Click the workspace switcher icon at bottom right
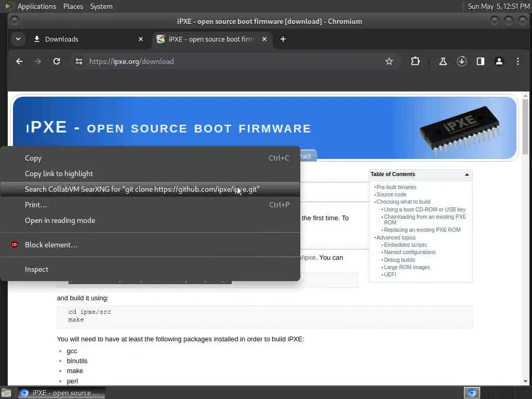This screenshot has width=532, height=399. [472, 393]
